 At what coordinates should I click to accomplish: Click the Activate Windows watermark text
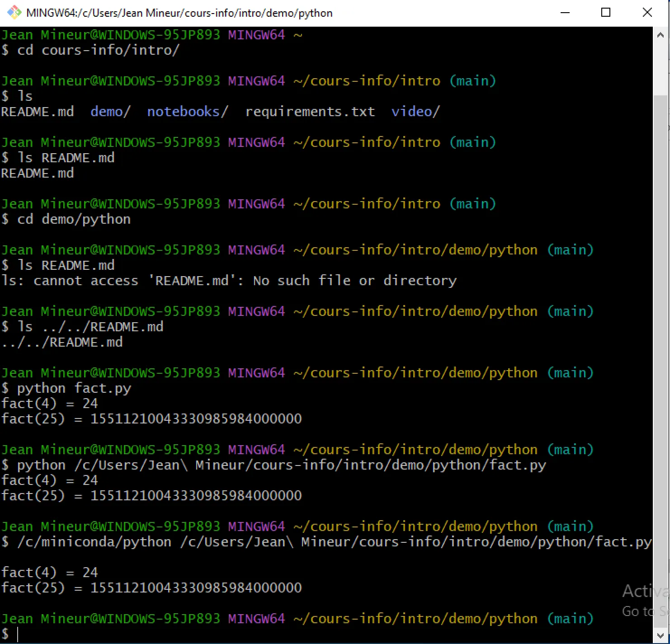click(642, 590)
